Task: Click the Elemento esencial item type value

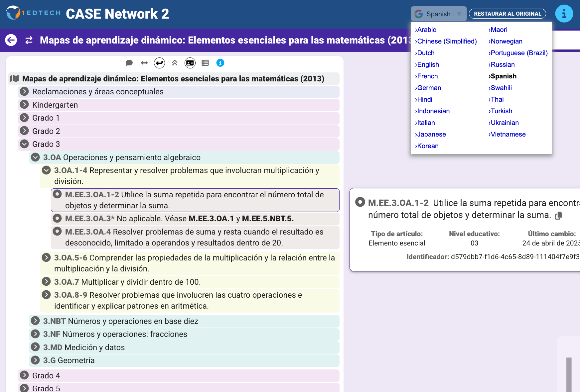Action: 397,243
